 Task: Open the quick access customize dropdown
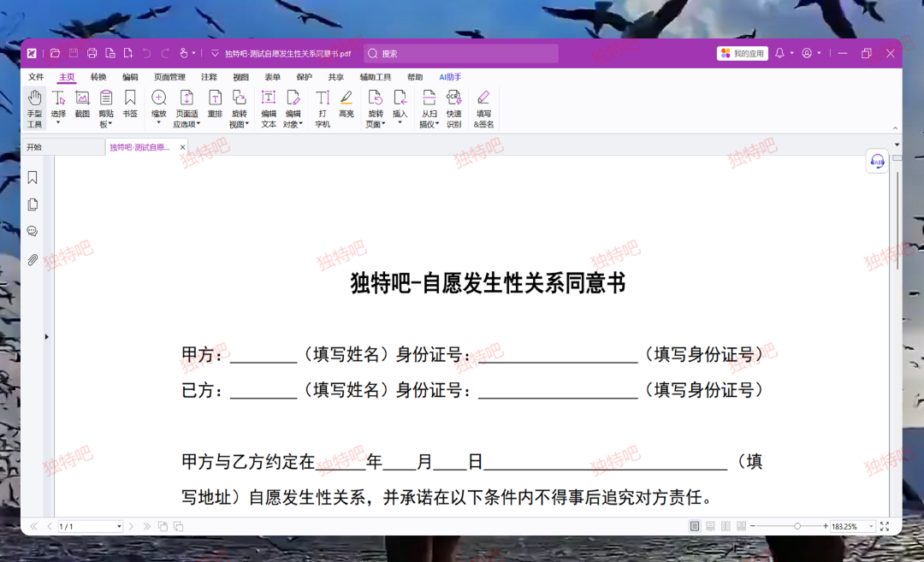[215, 54]
